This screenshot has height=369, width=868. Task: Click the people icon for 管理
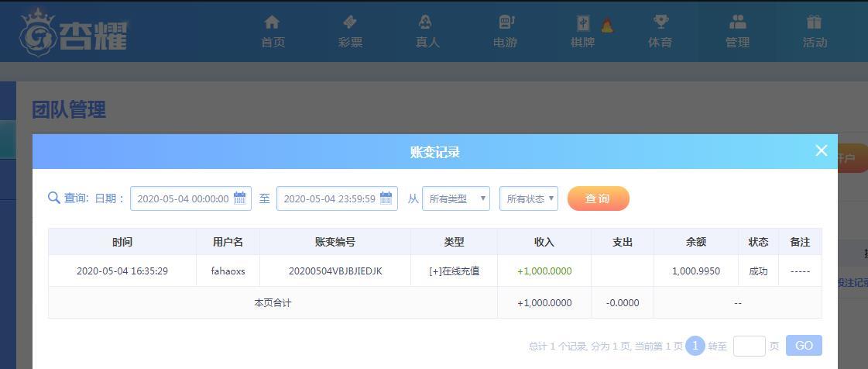[x=737, y=22]
